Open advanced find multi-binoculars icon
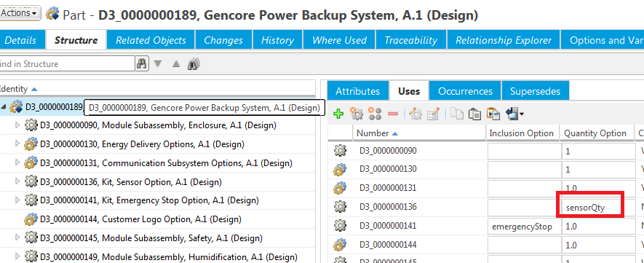This screenshot has width=644, height=263. pos(194,63)
